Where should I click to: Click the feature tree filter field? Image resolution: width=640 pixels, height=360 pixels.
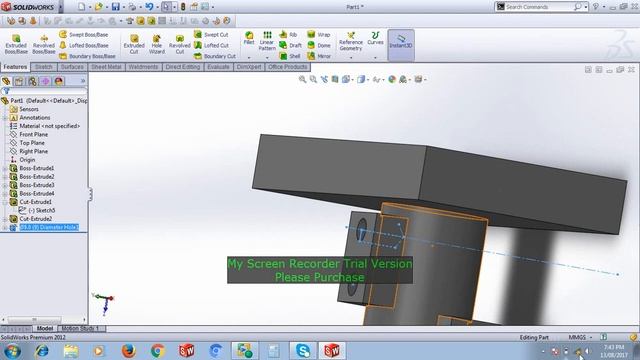click(44, 91)
